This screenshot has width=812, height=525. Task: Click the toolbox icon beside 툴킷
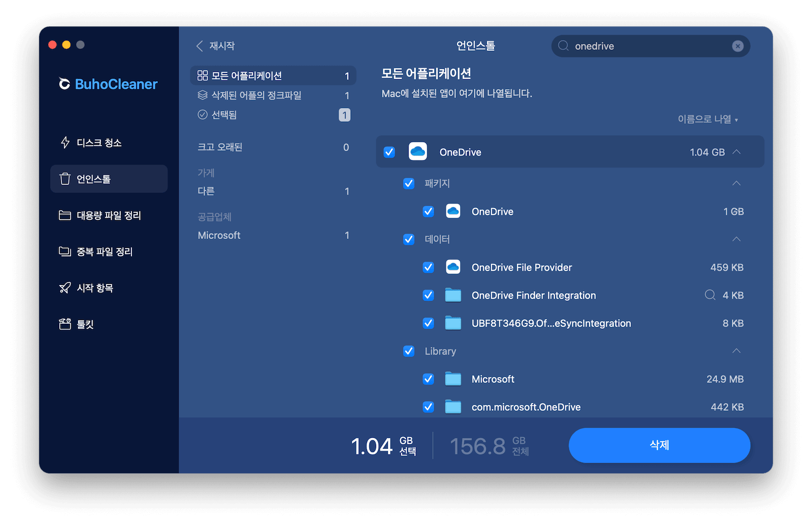click(x=65, y=324)
